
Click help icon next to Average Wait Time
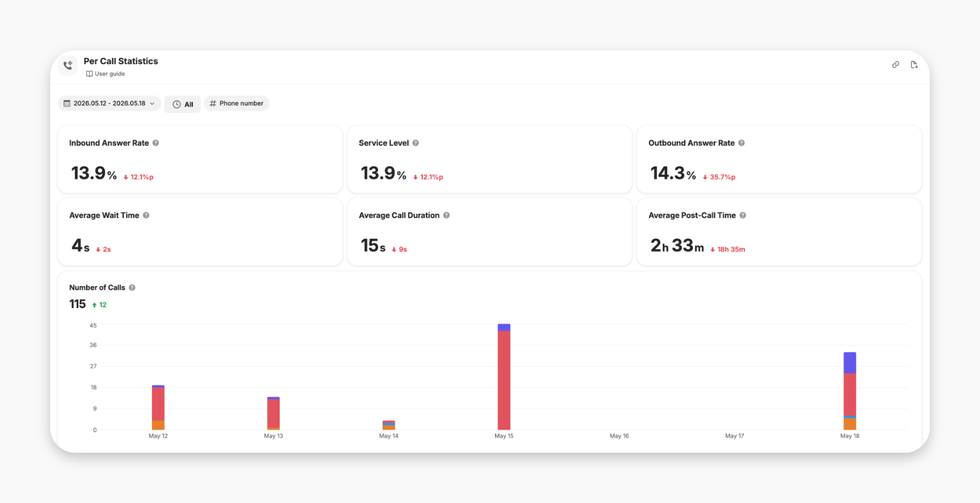pyautogui.click(x=146, y=215)
